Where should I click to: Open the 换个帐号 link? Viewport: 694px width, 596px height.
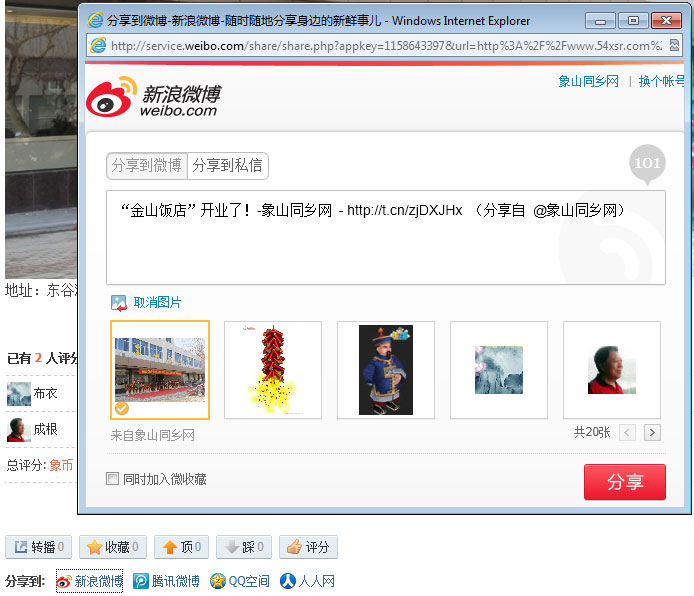[663, 82]
